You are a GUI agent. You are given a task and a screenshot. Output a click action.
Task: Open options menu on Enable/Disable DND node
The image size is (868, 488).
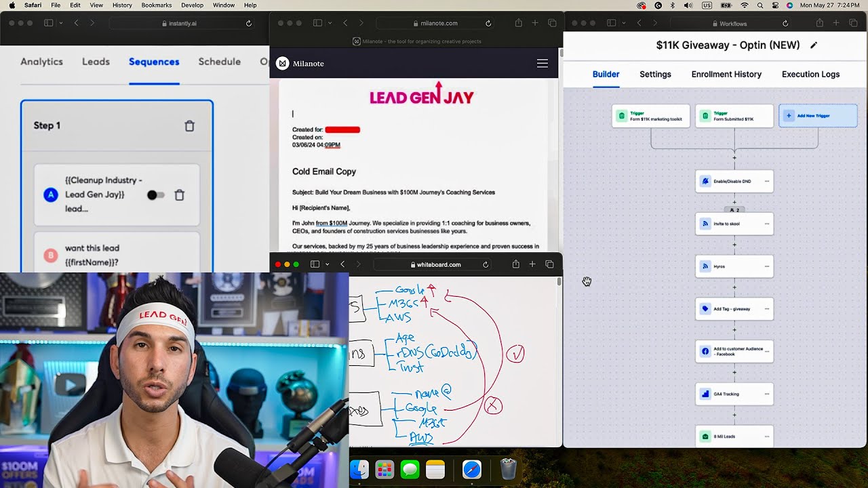767,182
